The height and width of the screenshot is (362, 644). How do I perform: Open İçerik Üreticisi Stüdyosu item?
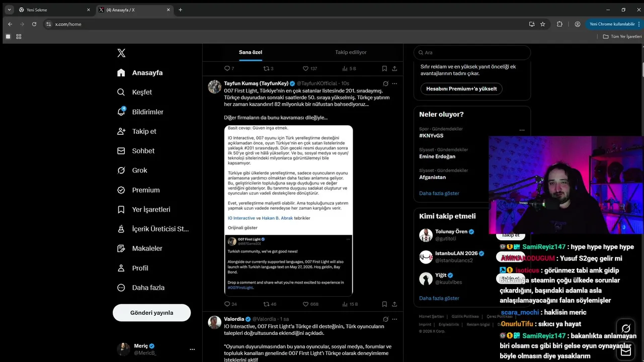(x=153, y=229)
